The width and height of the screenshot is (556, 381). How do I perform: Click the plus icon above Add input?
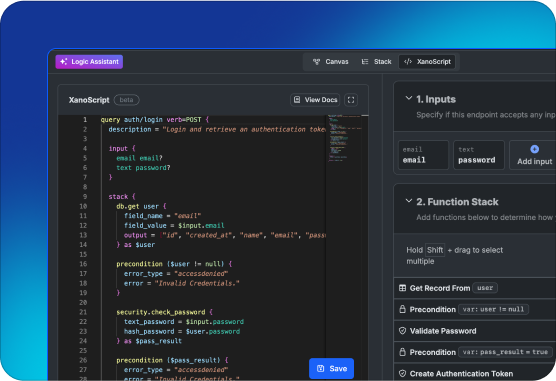coord(534,149)
